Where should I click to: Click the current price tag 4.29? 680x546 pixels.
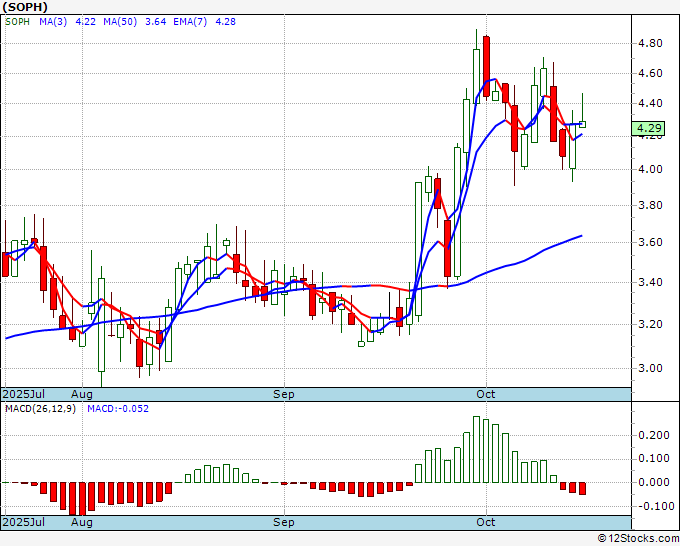(648, 128)
